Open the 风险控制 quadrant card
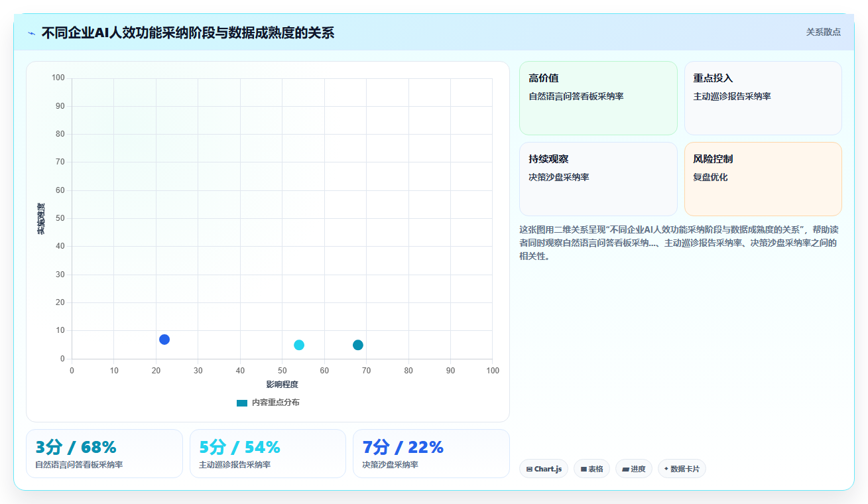The image size is (868, 504). click(x=763, y=179)
